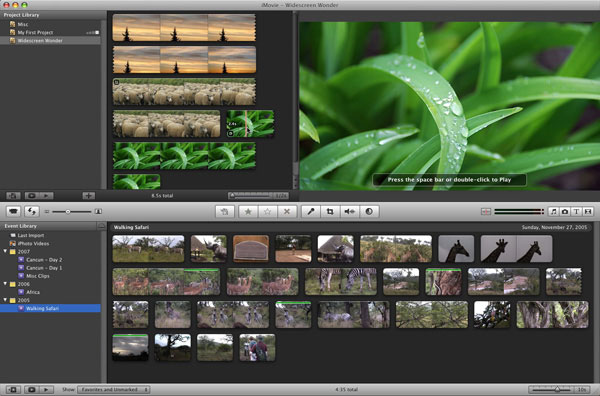Viewport: 600px width, 396px height.
Task: Select the Walking Safari event
Action: point(50,308)
